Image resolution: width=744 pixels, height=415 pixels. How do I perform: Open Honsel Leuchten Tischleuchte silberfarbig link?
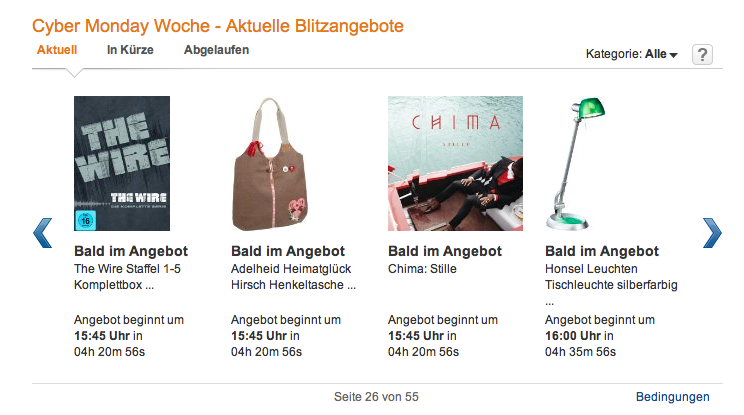click(x=611, y=285)
